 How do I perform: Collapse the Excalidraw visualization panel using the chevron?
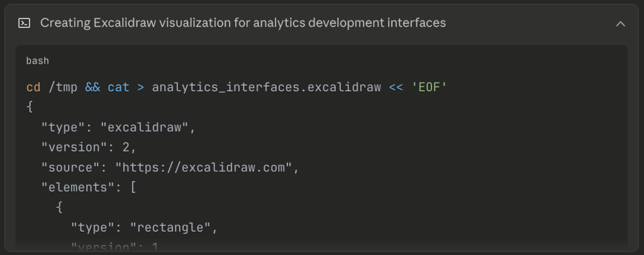coord(620,23)
